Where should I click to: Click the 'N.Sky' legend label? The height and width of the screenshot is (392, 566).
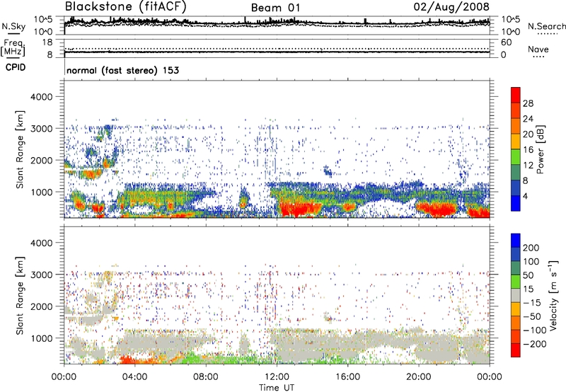pos(13,26)
